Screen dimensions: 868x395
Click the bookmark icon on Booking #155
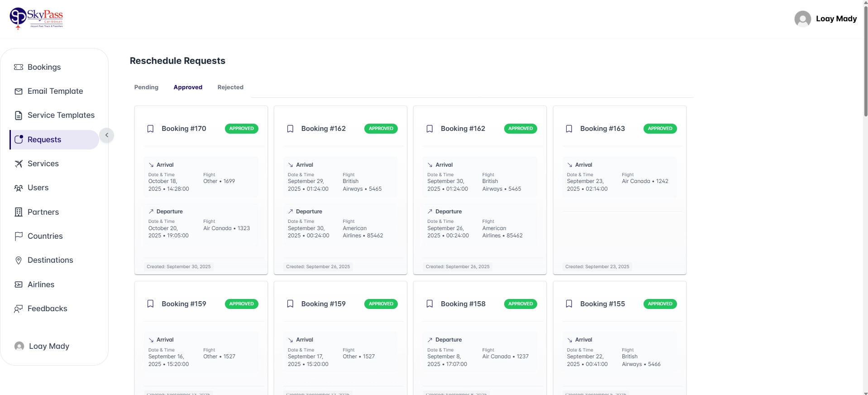[569, 304]
